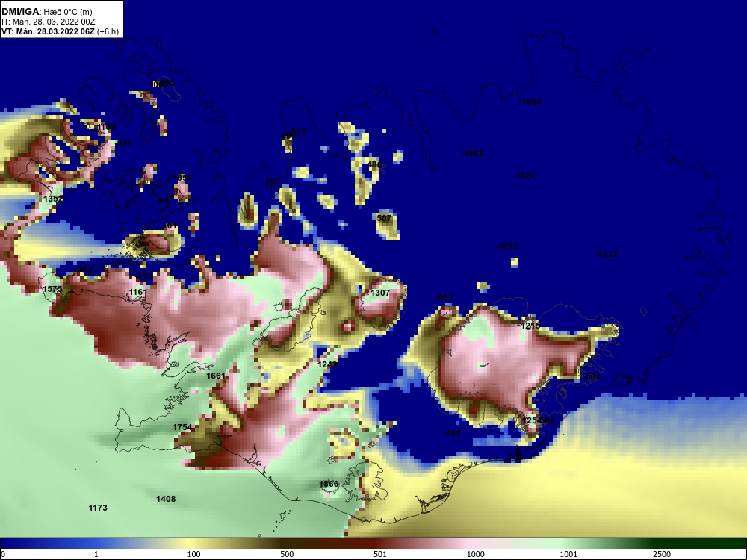Click the 'IT: Mán. 28. 03. 2022 00Z' line
The image size is (747, 560).
coord(48,22)
